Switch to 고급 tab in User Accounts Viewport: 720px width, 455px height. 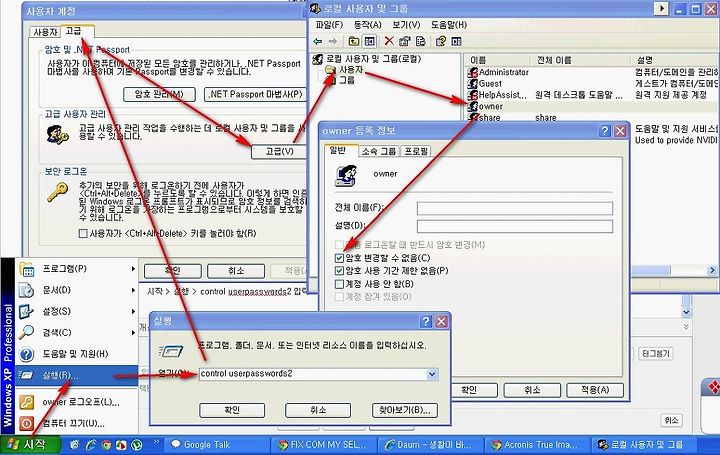[x=76, y=31]
